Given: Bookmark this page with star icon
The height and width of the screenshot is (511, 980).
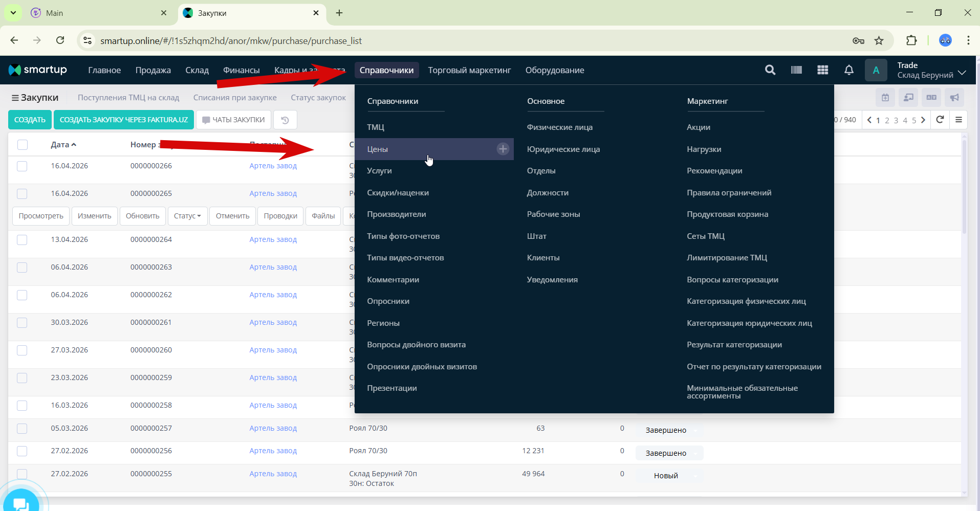Looking at the screenshot, I should tap(879, 40).
